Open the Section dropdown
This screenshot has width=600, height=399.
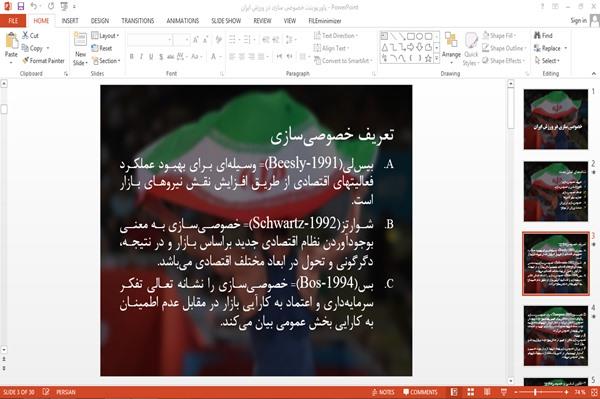click(x=106, y=60)
